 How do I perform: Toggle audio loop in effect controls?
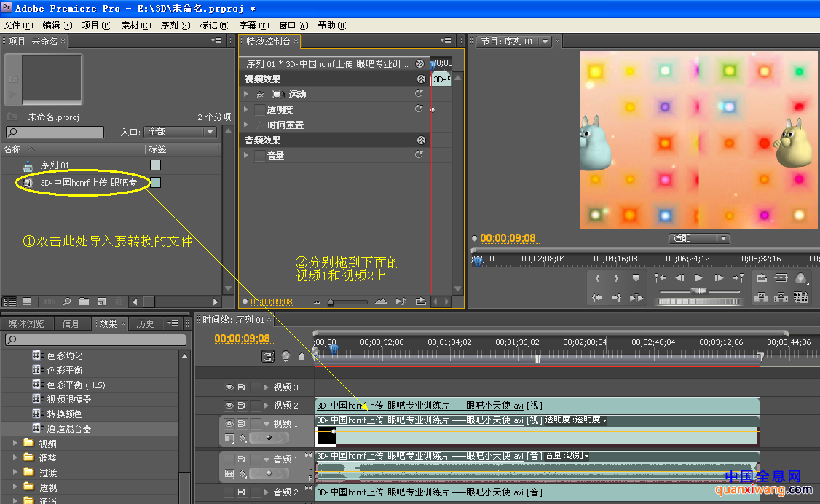tap(420, 302)
